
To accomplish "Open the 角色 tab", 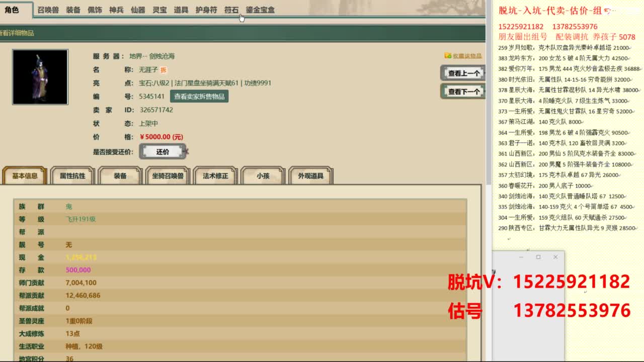I will click(12, 10).
